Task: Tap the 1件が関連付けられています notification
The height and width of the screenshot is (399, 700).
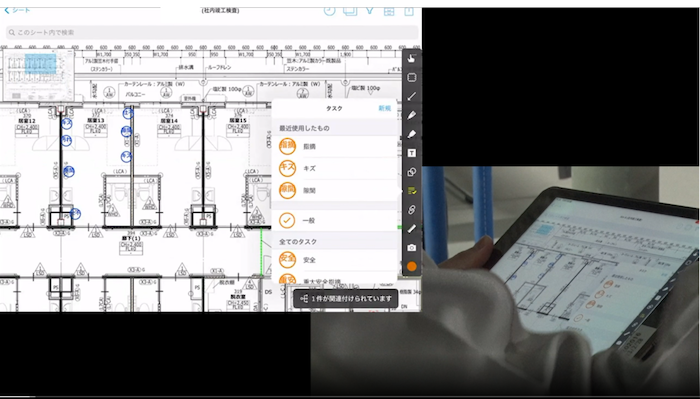Action: 346,299
